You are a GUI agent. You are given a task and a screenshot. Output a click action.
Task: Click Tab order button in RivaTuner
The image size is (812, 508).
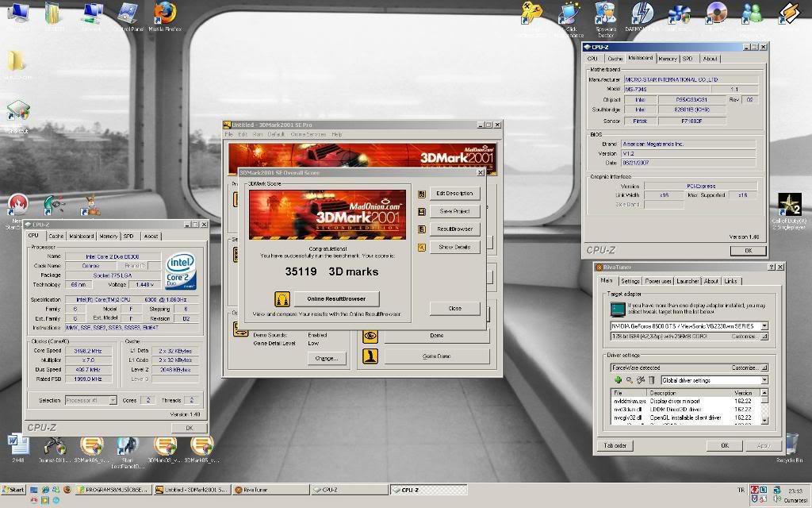pos(615,446)
